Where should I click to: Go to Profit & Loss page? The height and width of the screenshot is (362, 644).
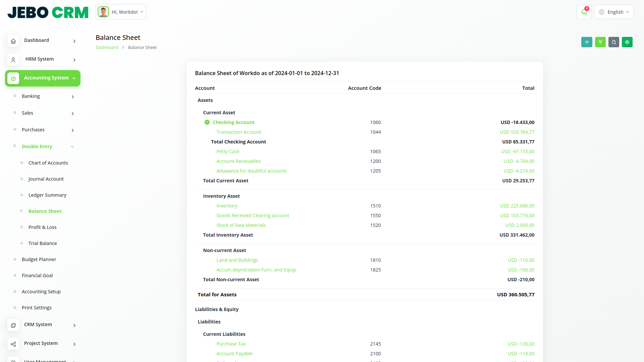point(42,227)
